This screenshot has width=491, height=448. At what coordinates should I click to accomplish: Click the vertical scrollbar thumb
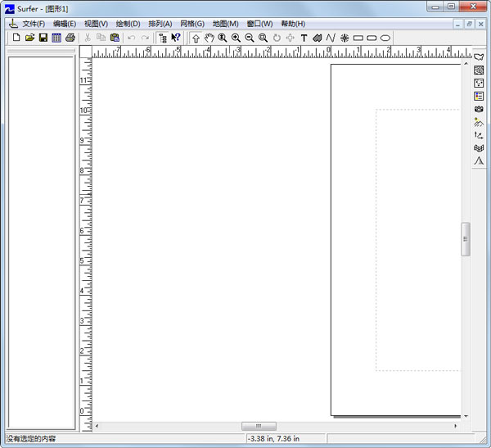(x=466, y=239)
